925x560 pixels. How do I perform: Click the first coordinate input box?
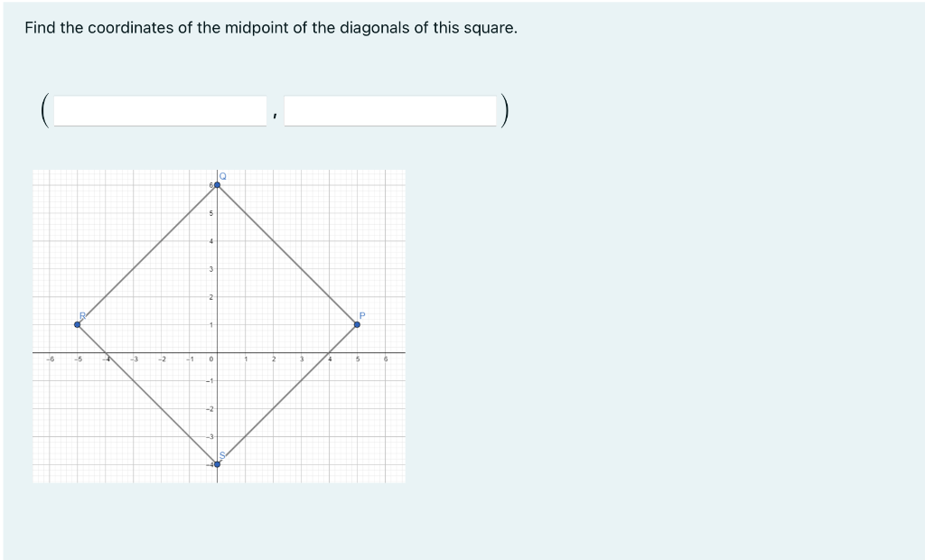(x=158, y=108)
